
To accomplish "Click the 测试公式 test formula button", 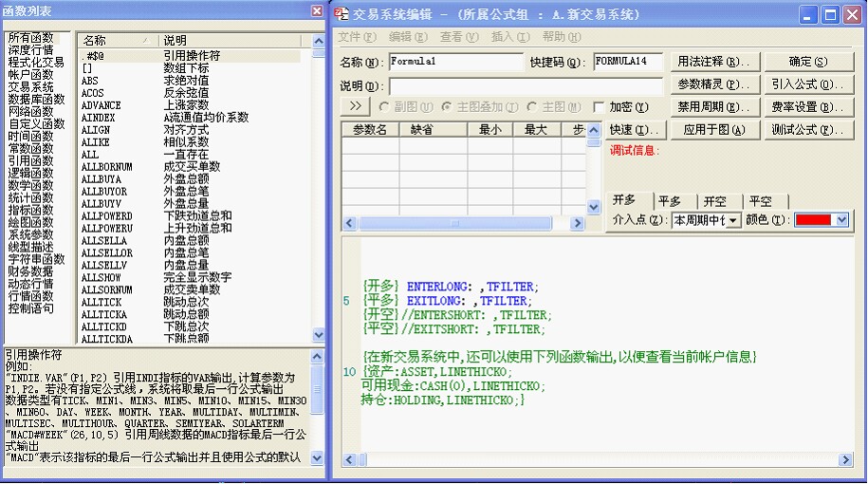I will (808, 130).
